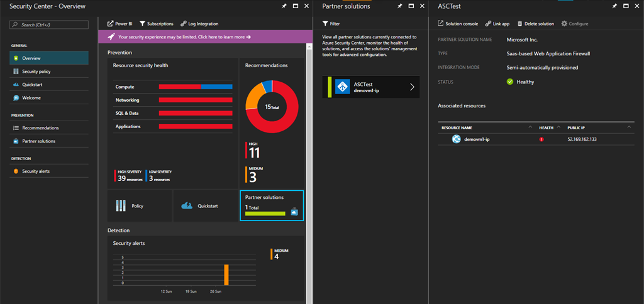Image resolution: width=644 pixels, height=304 pixels.
Task: Click the MEDIUM 3 recommendations count
Action: [x=254, y=175]
